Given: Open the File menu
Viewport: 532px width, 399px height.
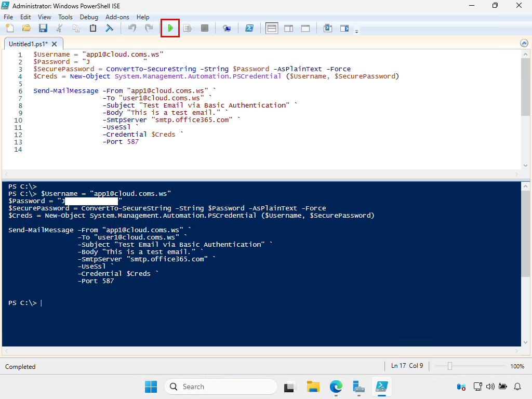Looking at the screenshot, I should tap(8, 17).
